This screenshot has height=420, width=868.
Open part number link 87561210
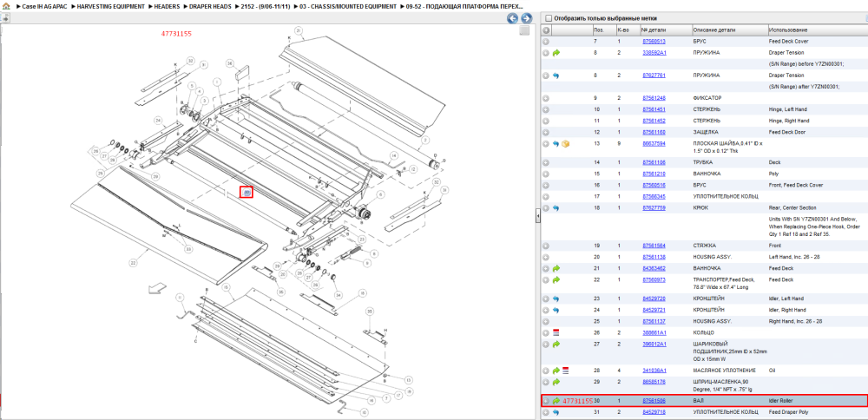654,174
